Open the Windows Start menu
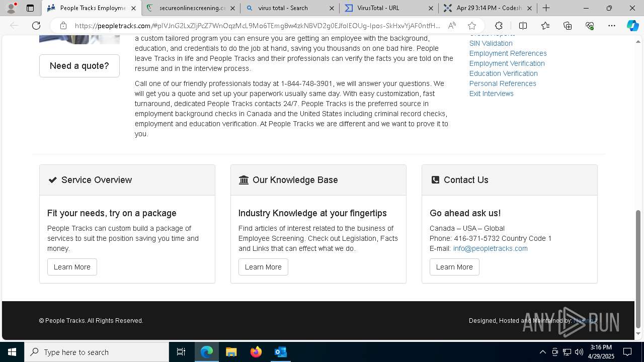 pos(12,352)
